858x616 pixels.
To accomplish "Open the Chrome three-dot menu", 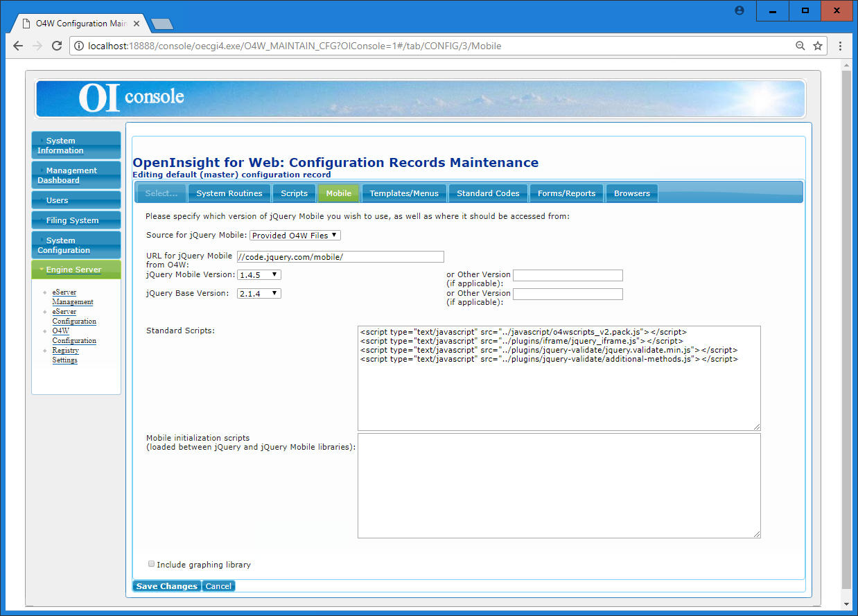I will click(841, 46).
